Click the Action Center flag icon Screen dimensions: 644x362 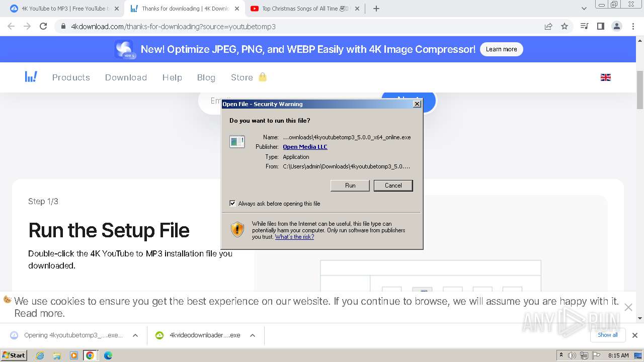point(595,355)
